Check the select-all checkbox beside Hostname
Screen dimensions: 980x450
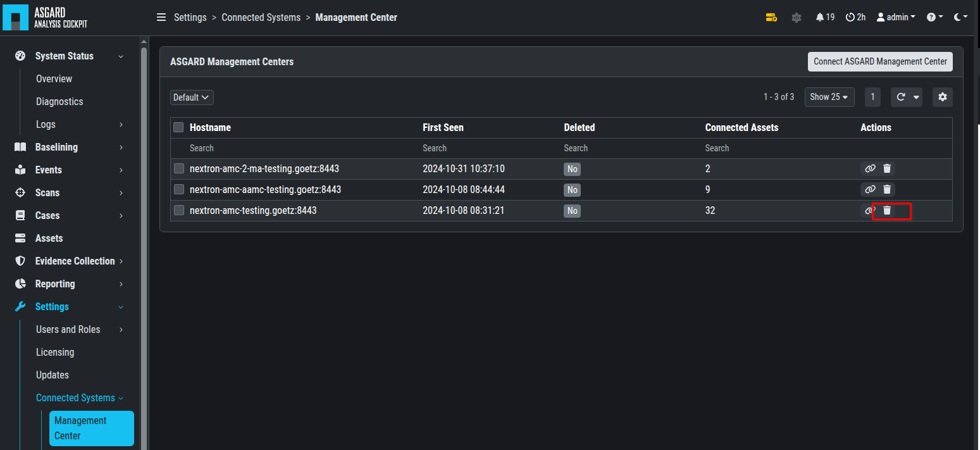coord(179,127)
